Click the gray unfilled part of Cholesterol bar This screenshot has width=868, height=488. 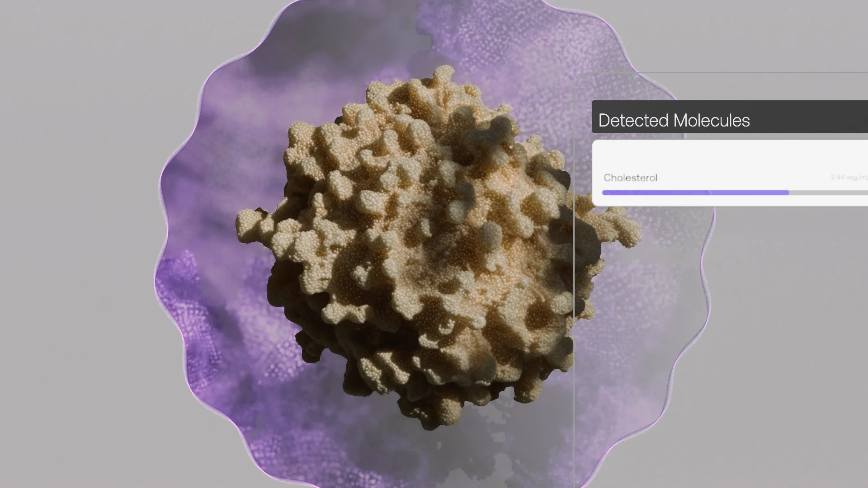[x=828, y=193]
